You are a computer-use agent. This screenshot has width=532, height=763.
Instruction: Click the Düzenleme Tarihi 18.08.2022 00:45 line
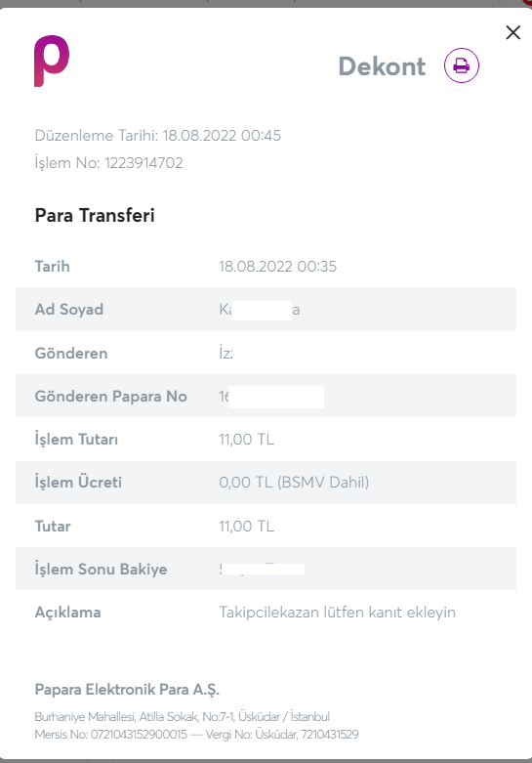(x=157, y=135)
